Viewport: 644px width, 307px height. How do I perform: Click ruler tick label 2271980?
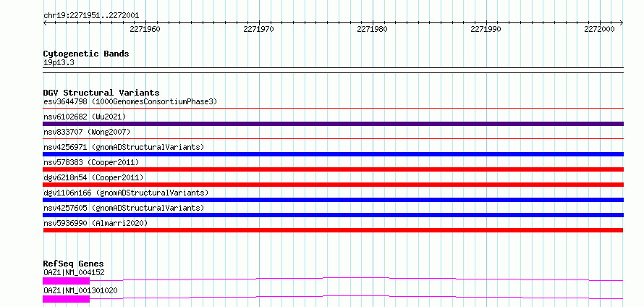tap(372, 30)
